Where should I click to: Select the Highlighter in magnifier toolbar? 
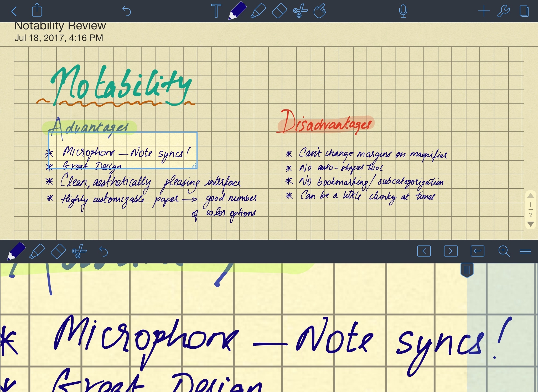37,252
